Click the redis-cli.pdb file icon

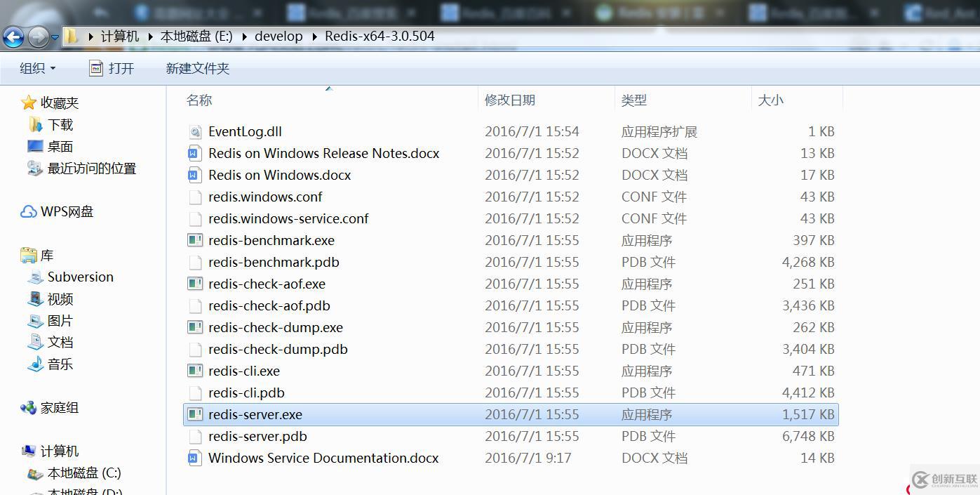(x=195, y=392)
